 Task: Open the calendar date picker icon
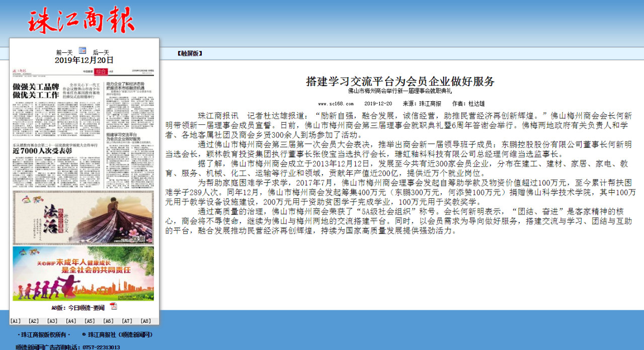tap(83, 50)
